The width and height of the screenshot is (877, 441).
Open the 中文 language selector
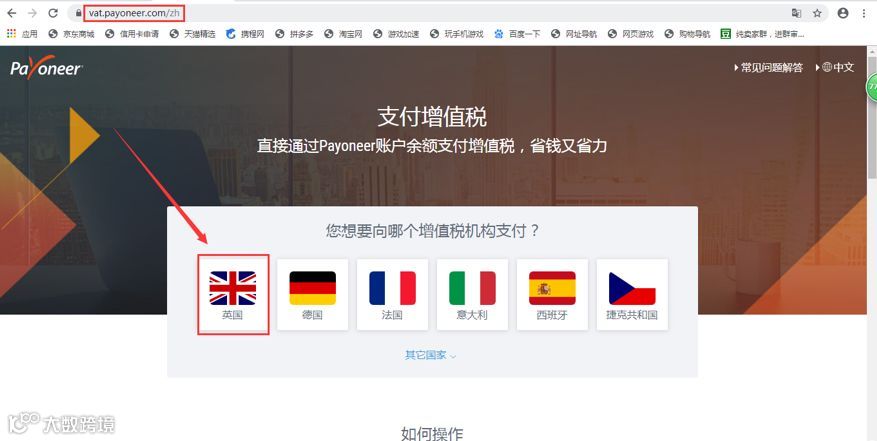click(x=835, y=68)
